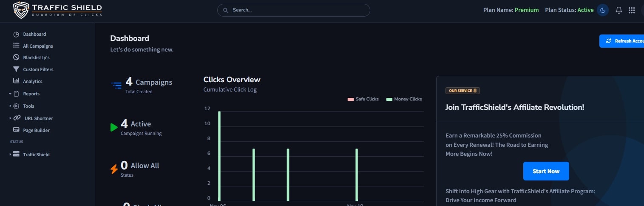The width and height of the screenshot is (644, 206).
Task: Click the All Campaigns list icon
Action: pyautogui.click(x=16, y=46)
